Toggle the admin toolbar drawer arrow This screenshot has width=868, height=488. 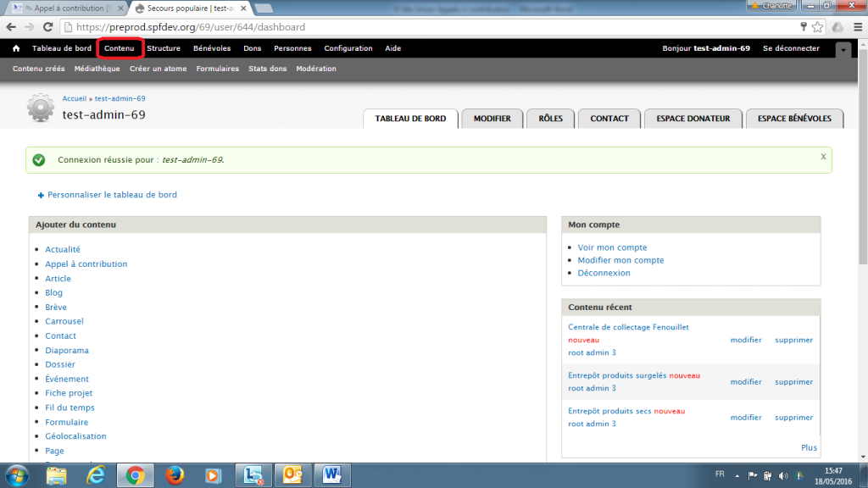[842, 50]
